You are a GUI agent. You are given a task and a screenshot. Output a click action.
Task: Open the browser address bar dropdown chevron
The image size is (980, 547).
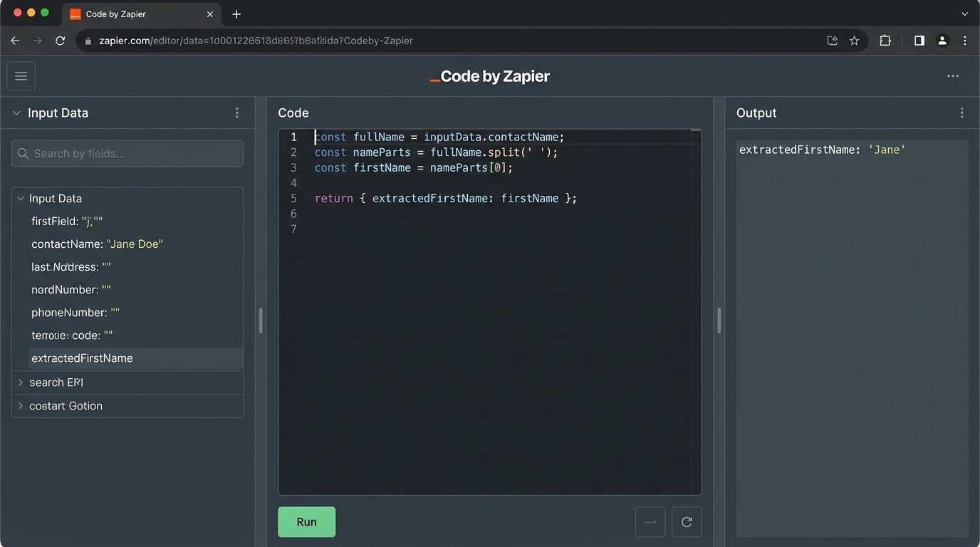click(x=964, y=14)
